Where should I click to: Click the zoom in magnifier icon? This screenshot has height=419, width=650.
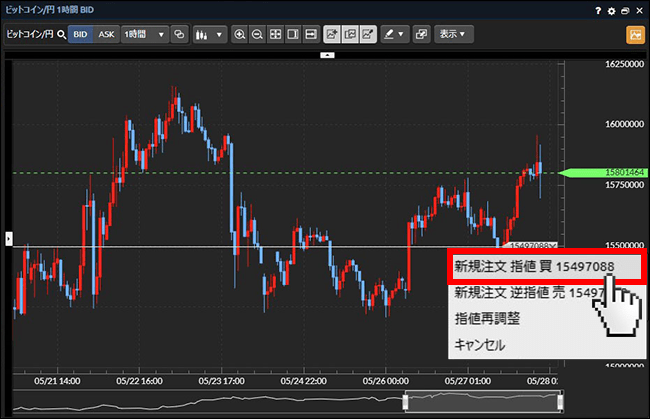pyautogui.click(x=240, y=34)
